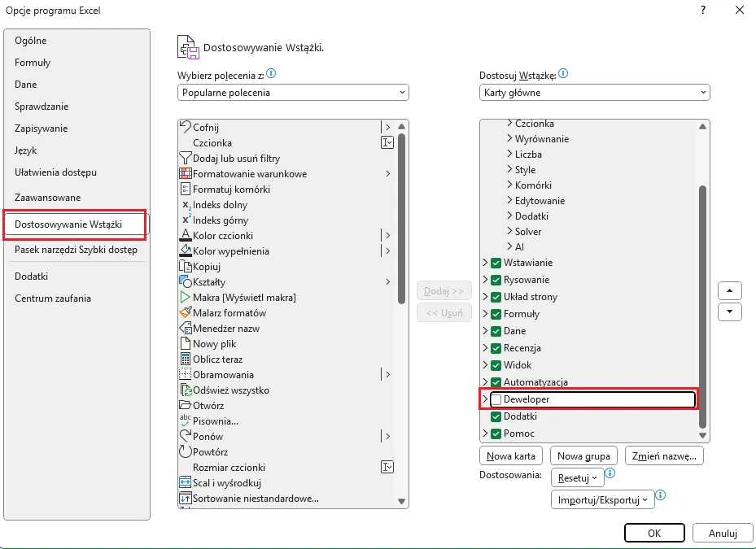Click the Cofnij (undo) command icon
The height and width of the screenshot is (549, 756).
[186, 128]
